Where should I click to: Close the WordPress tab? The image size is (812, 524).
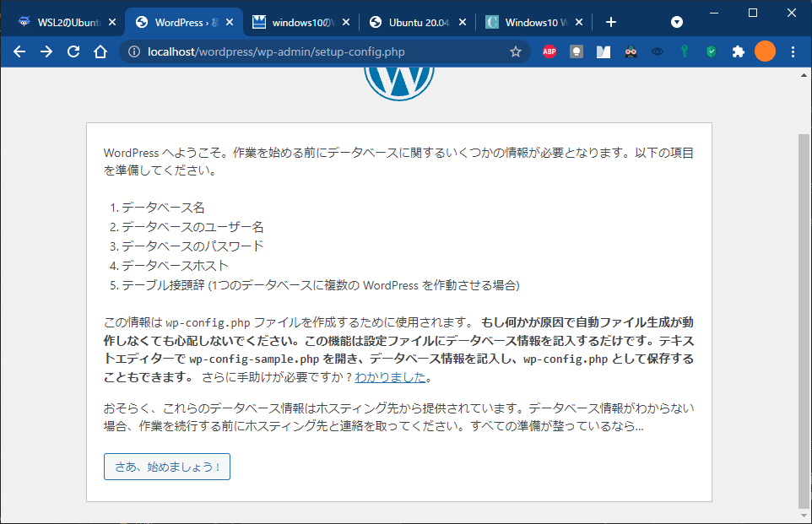point(230,22)
